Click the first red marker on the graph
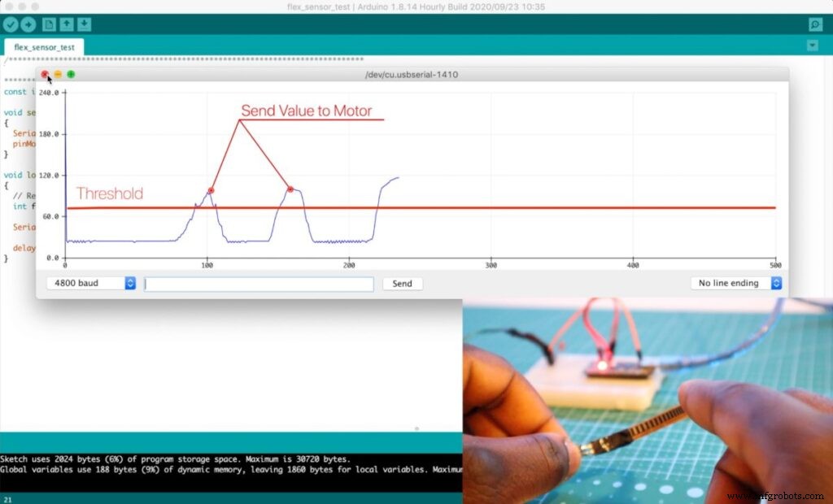 click(x=211, y=190)
